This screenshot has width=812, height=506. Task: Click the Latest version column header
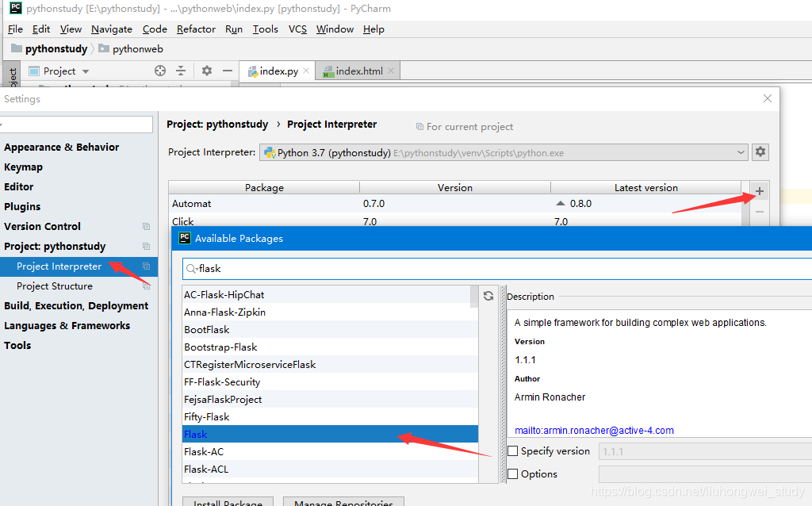pos(645,187)
